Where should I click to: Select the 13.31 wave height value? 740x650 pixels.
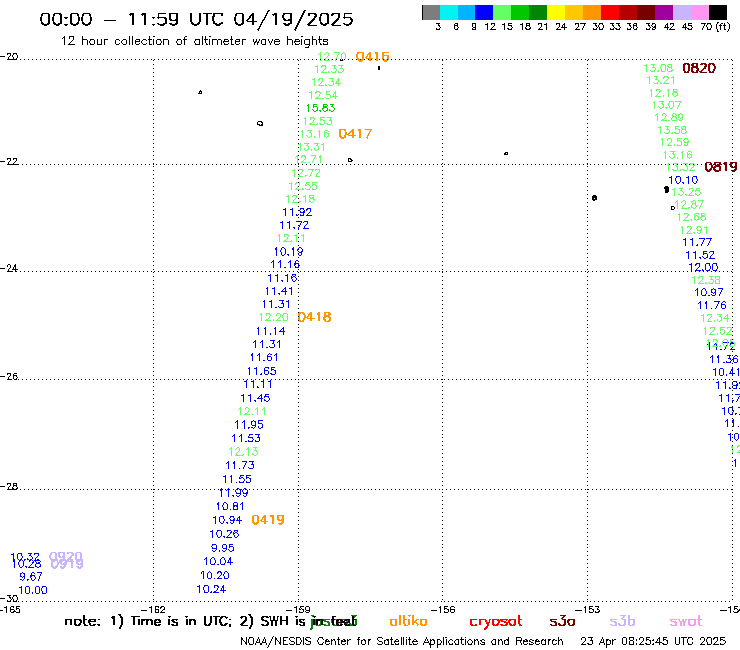[312, 147]
